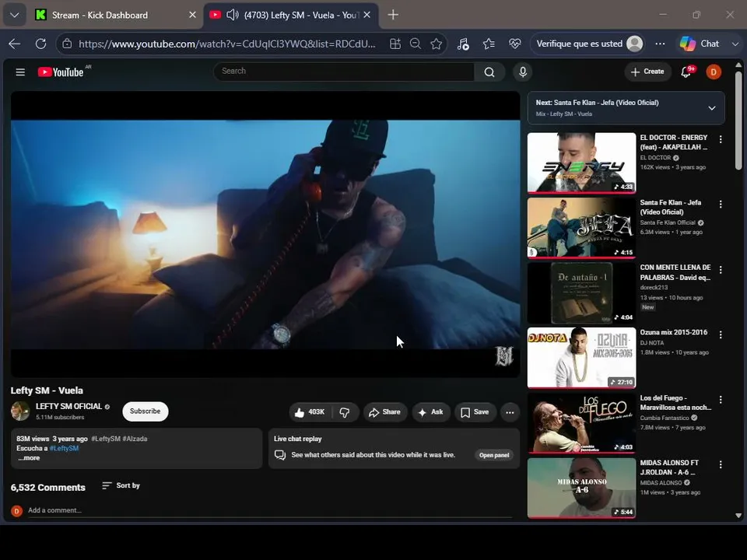This screenshot has width=747, height=560.
Task: Open the Santa Fe Klan Jefa thumbnail
Action: coord(581,228)
